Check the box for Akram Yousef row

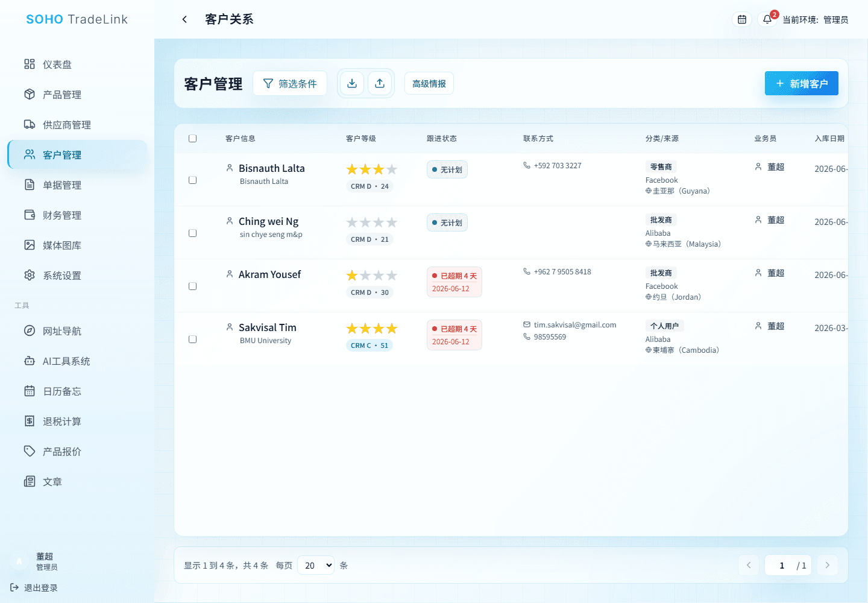click(x=192, y=286)
